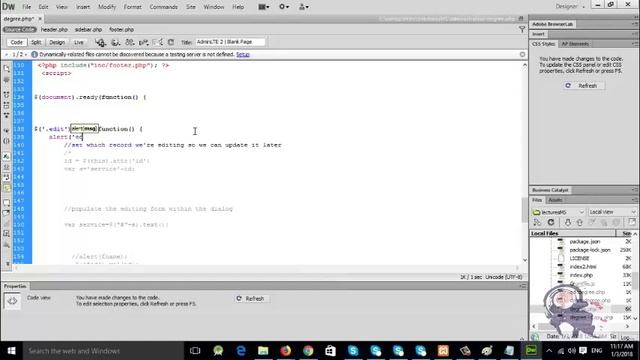Screen dimensions: 640x360
Task: Show the Code Navigator from coding toolbar
Action: [6, 80]
